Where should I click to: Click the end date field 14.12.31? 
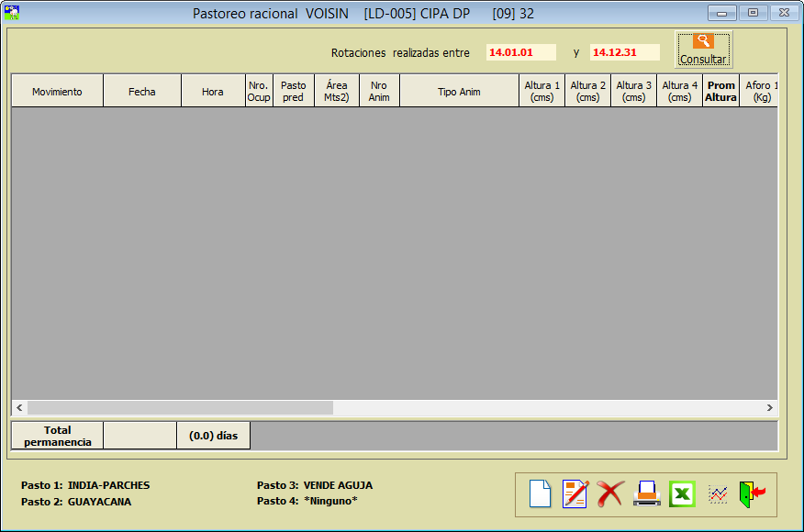pyautogui.click(x=624, y=52)
